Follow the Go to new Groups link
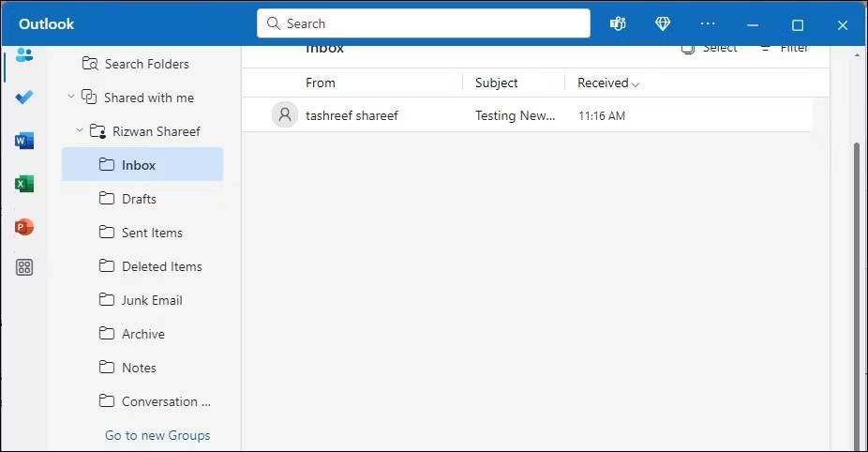Image resolution: width=868 pixels, height=452 pixels. tap(157, 435)
